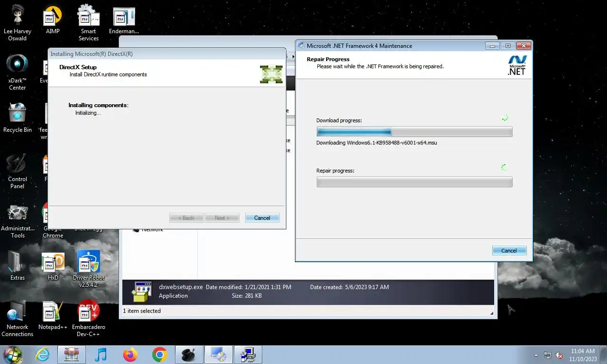
Task: Click the Download progress bar
Action: 414,132
